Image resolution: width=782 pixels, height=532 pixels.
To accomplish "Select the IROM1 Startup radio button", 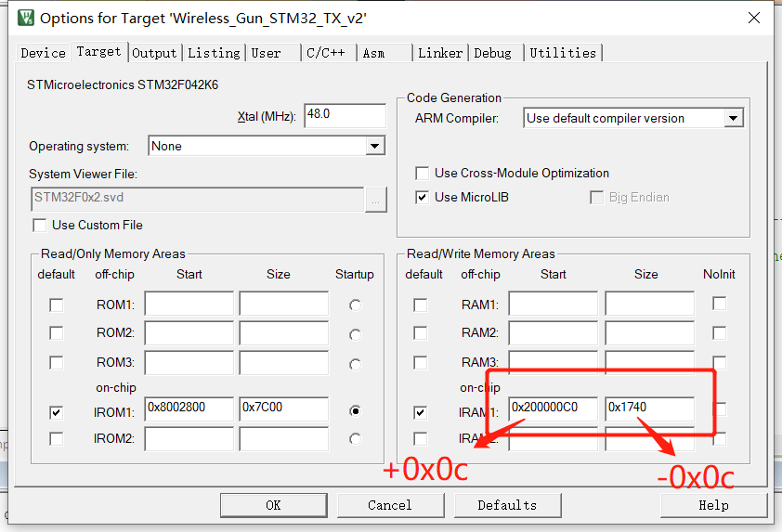I will [355, 411].
